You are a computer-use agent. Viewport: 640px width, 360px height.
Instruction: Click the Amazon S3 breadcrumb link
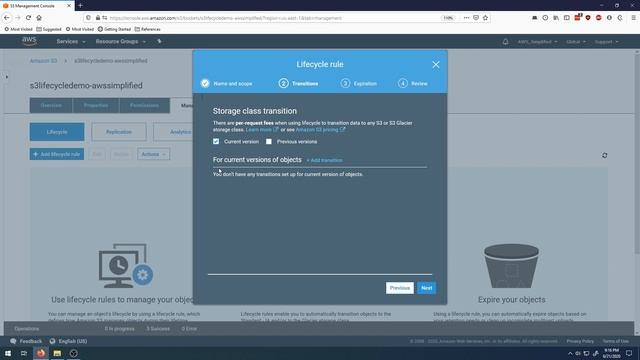point(43,61)
